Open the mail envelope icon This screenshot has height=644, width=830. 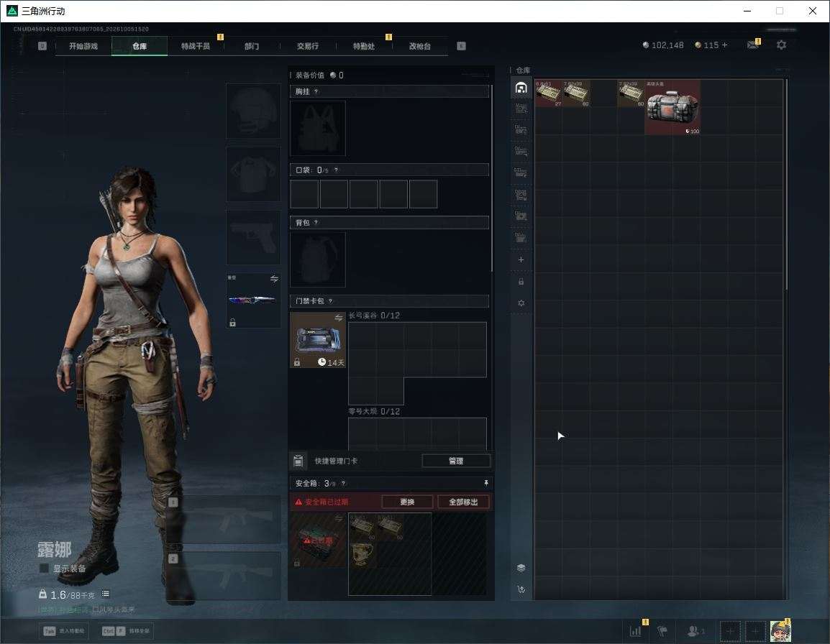tap(753, 45)
